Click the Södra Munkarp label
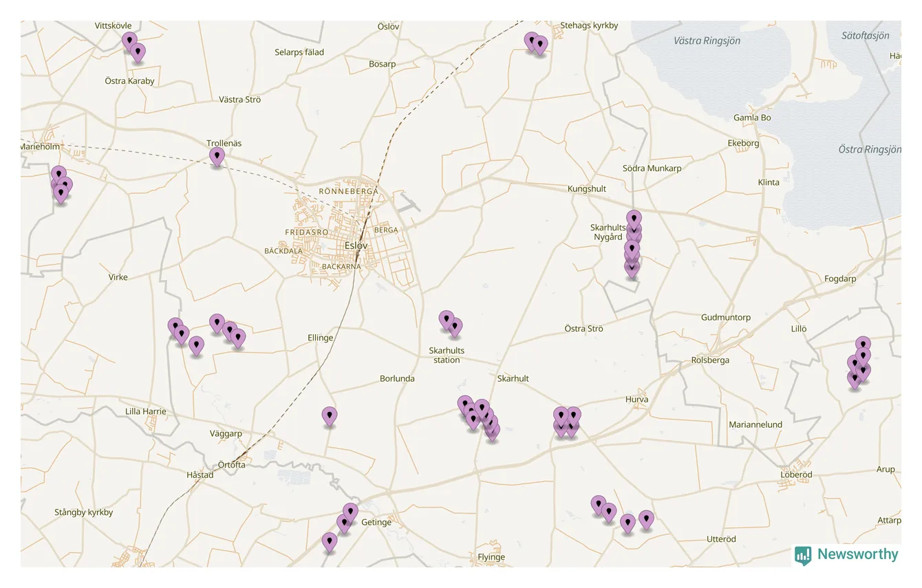This screenshot has width=922, height=588. click(652, 168)
